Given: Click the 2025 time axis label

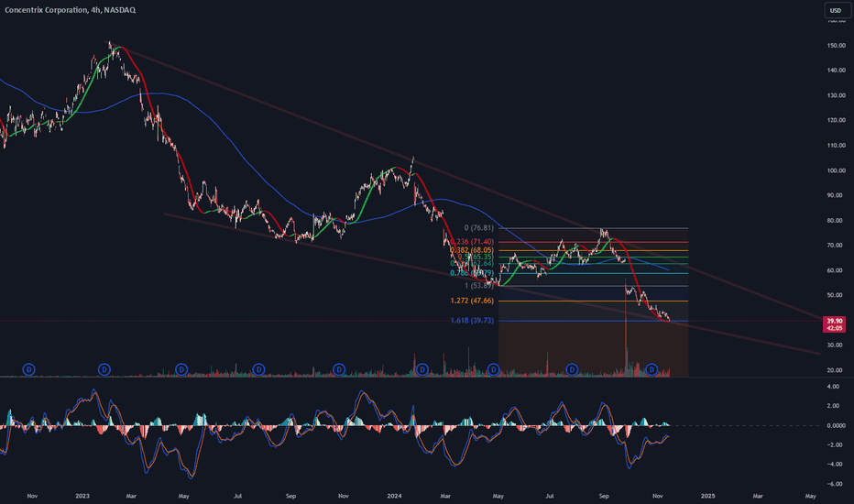Looking at the screenshot, I should (x=707, y=497).
